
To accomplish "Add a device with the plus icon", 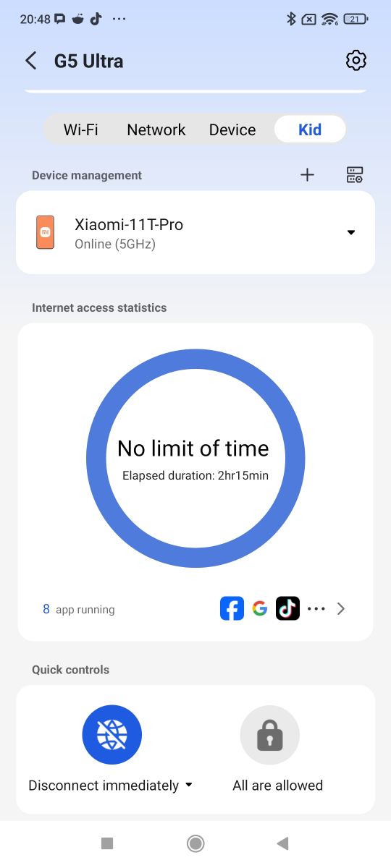I will 308,175.
